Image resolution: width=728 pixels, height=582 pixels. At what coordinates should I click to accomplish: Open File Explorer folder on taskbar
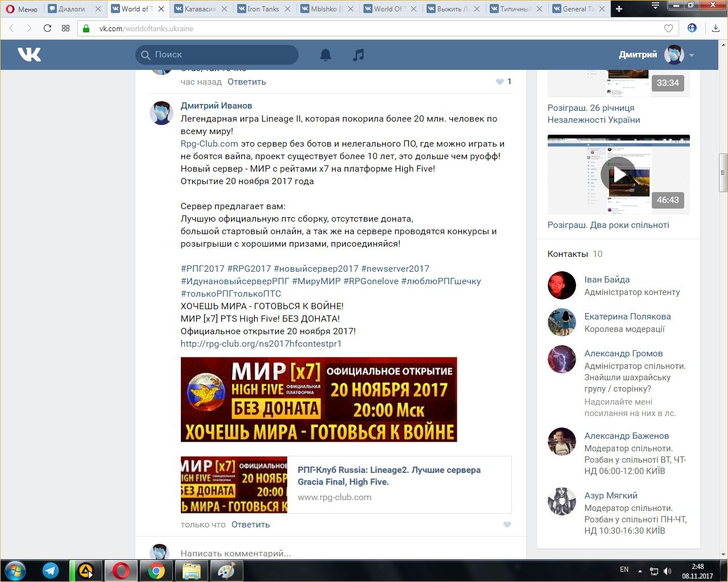[x=192, y=571]
